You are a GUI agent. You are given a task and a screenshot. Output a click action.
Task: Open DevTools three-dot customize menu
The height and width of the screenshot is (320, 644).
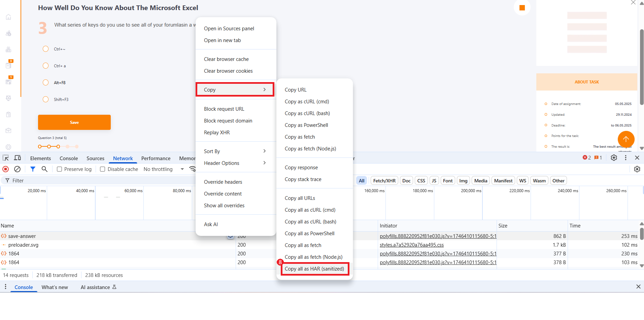tap(625, 157)
